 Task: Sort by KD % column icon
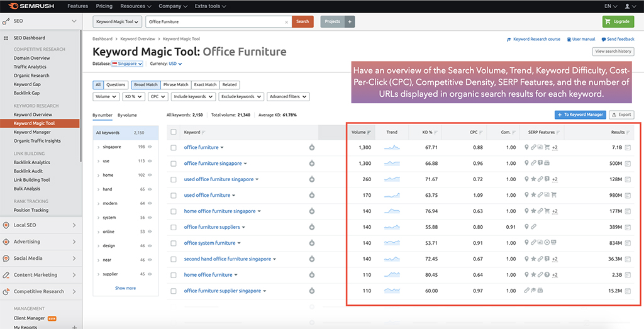point(436,132)
